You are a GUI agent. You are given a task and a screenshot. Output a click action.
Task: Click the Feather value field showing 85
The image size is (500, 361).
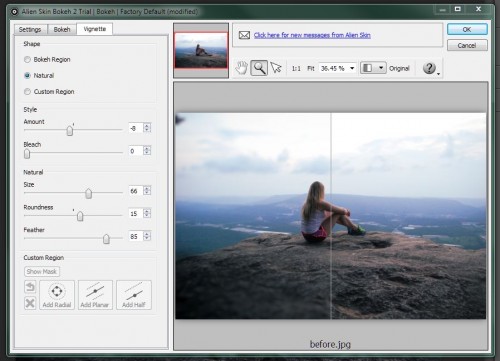[x=136, y=236]
